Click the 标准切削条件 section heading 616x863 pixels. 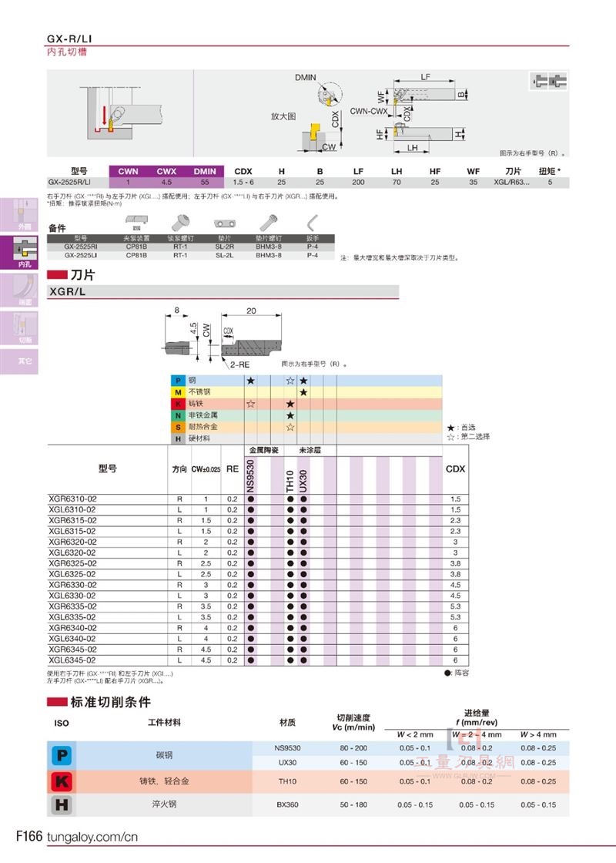[x=111, y=702]
